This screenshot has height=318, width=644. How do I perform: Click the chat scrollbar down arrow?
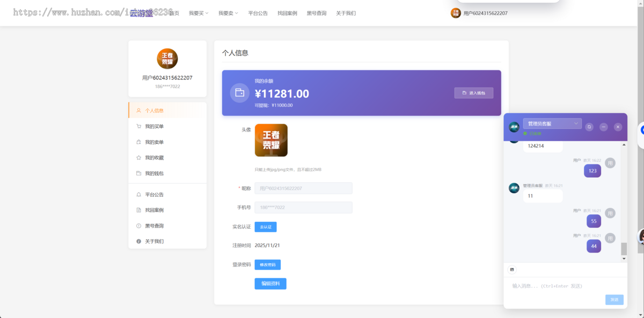pos(624,259)
